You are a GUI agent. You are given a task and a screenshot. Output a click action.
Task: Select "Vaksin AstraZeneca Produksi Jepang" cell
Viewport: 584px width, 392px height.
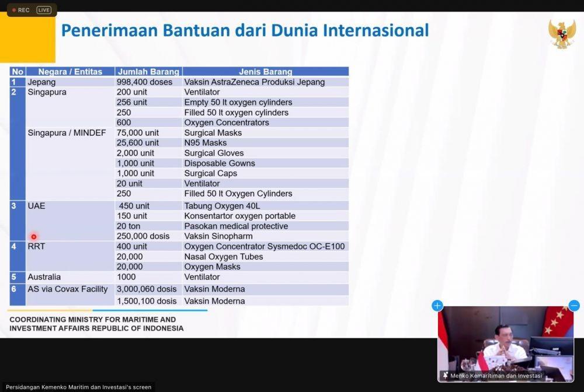pyautogui.click(x=266, y=82)
